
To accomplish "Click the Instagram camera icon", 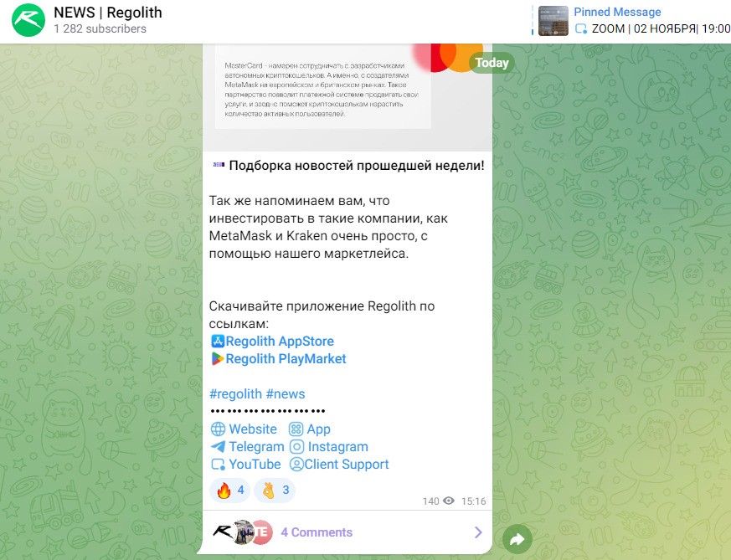I will [x=297, y=446].
